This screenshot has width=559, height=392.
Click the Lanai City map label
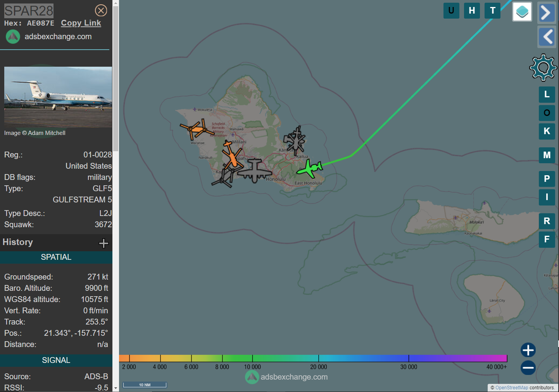[x=497, y=300]
